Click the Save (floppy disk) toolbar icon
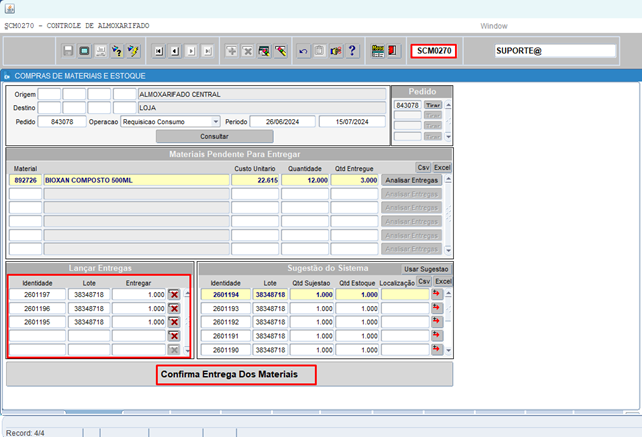Viewport: 642px width, 437px height. click(x=68, y=51)
